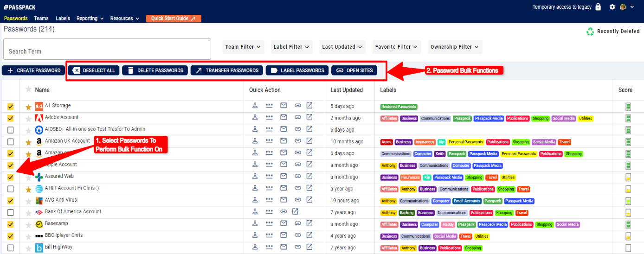Sort by the Name column header
The height and width of the screenshot is (254, 644).
42,90
